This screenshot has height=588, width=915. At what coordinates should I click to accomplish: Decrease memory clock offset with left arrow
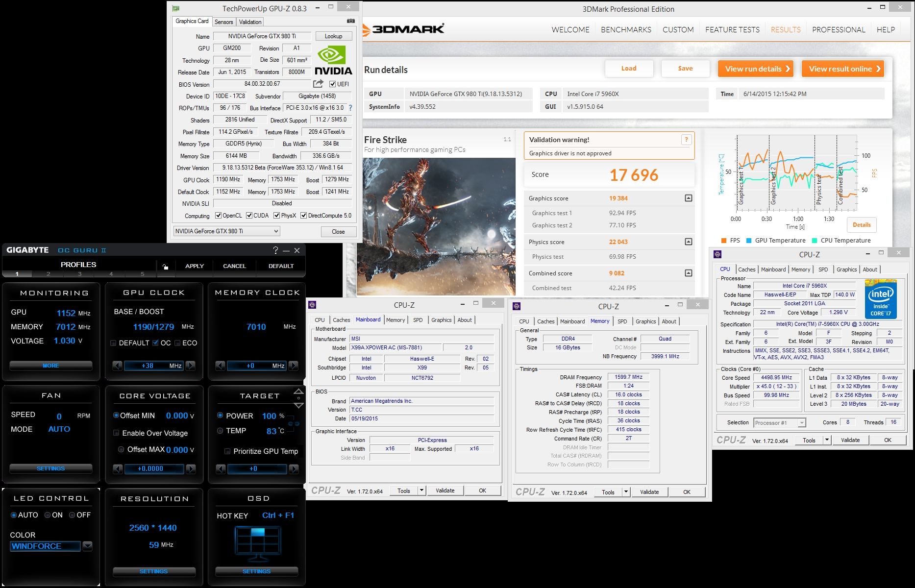coord(220,366)
